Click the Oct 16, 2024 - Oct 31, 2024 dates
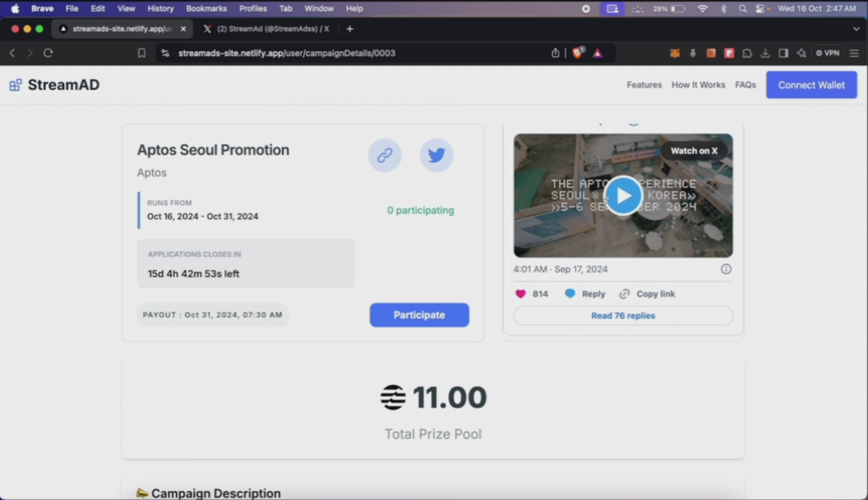 coord(203,216)
